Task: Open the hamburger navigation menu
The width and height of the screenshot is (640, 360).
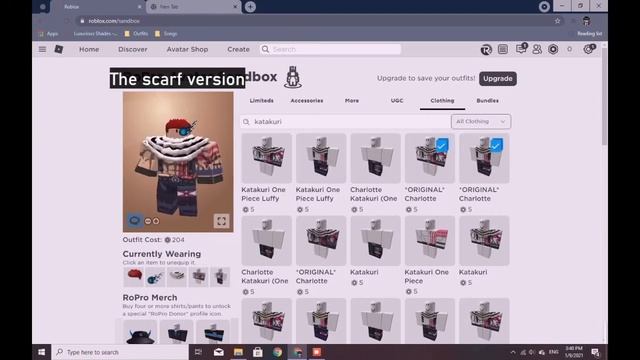Action: point(42,49)
